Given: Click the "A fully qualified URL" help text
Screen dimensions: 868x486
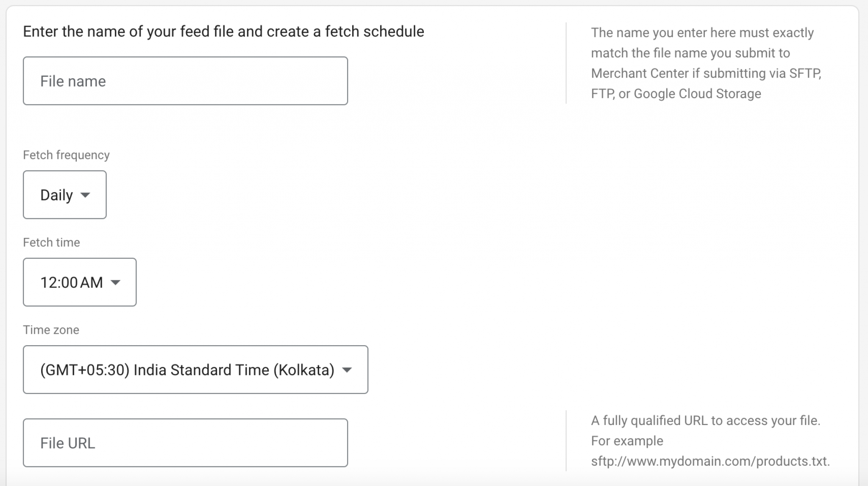Looking at the screenshot, I should coord(705,421).
